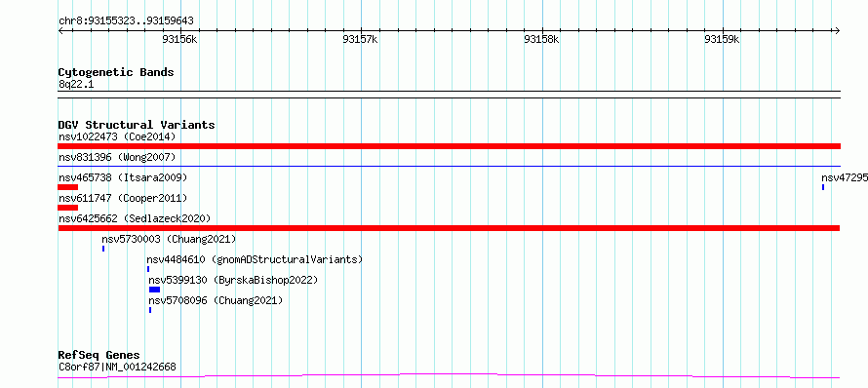Click the 93159k ruler tick label
868x388 pixels.
tap(722, 39)
